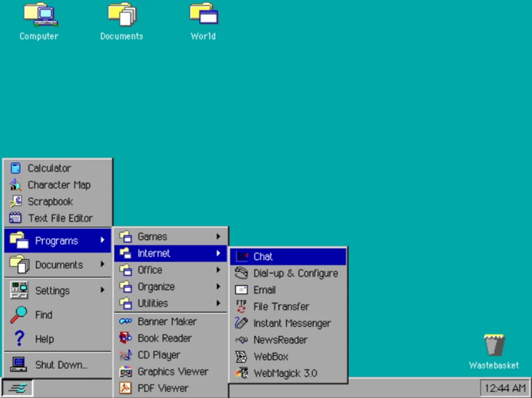This screenshot has height=398, width=532.
Task: Open Help from the main menu
Action: click(44, 339)
